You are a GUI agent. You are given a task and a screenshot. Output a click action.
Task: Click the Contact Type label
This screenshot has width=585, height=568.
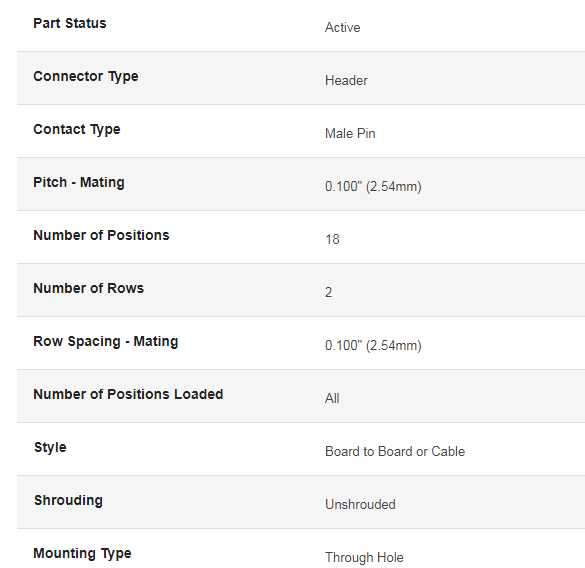coord(77,129)
